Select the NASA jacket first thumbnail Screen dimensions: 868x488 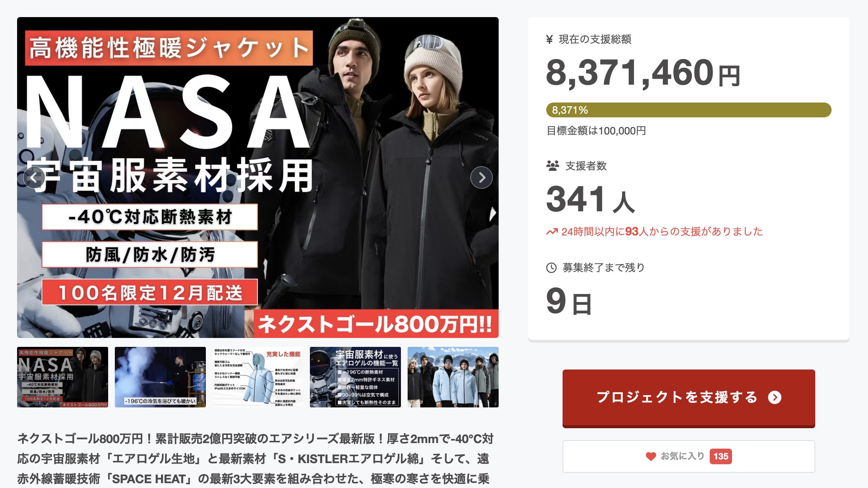62,377
